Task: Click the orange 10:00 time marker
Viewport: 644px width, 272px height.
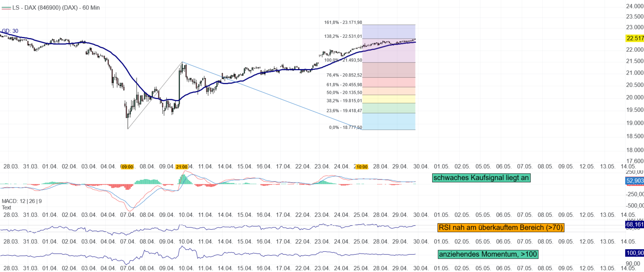Action: point(362,167)
